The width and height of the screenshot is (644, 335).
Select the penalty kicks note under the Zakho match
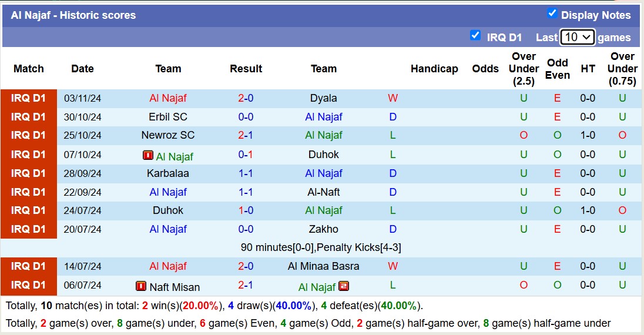321,247
